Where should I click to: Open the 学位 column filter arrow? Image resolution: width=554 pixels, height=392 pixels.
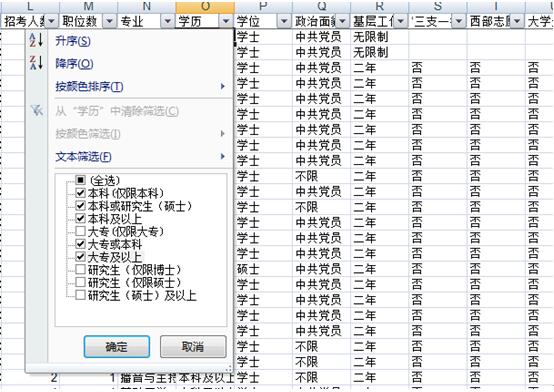click(284, 22)
